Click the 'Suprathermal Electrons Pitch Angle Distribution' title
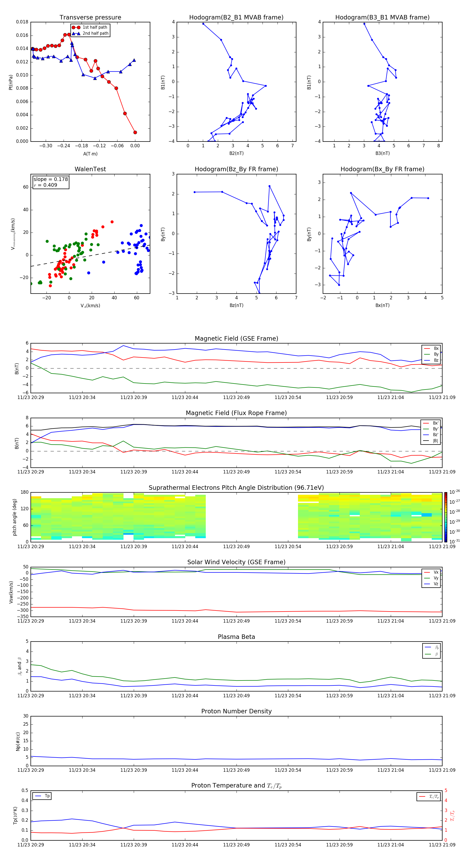Image resolution: width=473 pixels, height=868 pixels. click(236, 488)
